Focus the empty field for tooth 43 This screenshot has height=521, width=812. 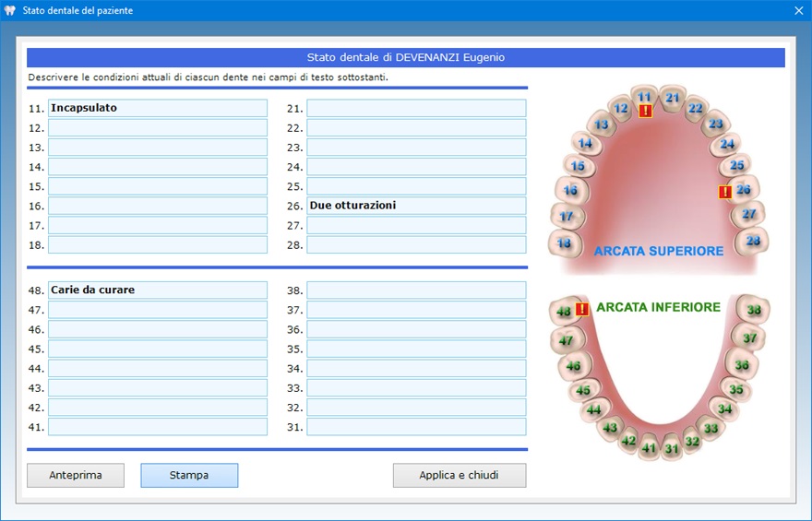[158, 387]
